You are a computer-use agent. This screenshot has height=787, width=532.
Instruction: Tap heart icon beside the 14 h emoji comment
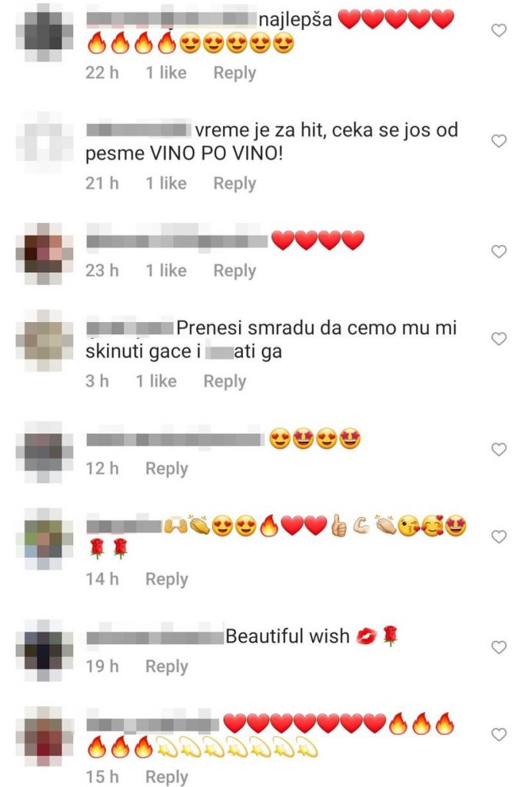498,536
